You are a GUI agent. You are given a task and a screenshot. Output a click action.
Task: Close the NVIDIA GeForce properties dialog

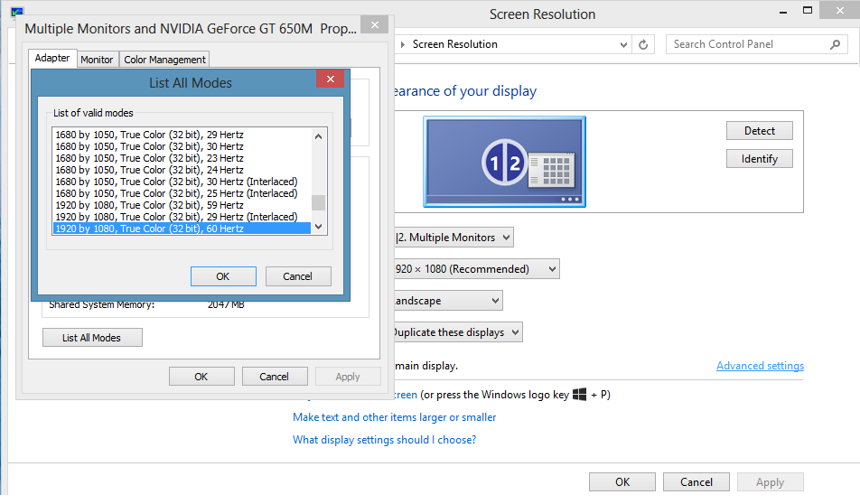[x=375, y=24]
